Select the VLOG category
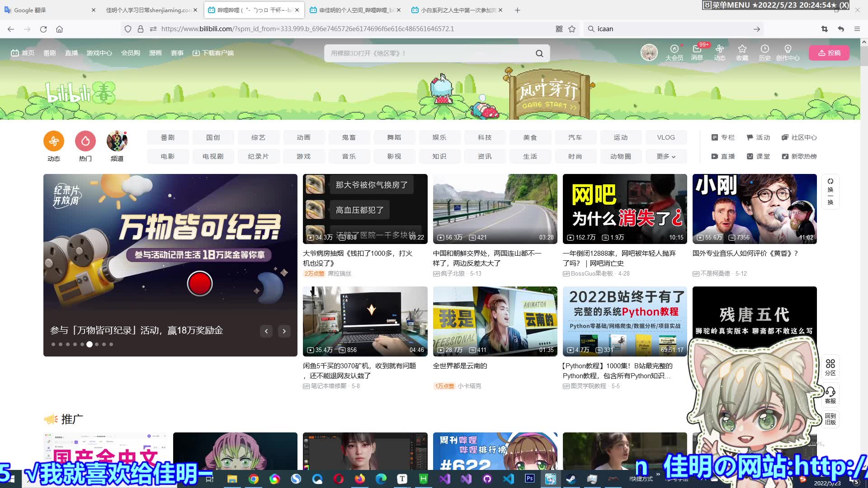 [x=666, y=137]
